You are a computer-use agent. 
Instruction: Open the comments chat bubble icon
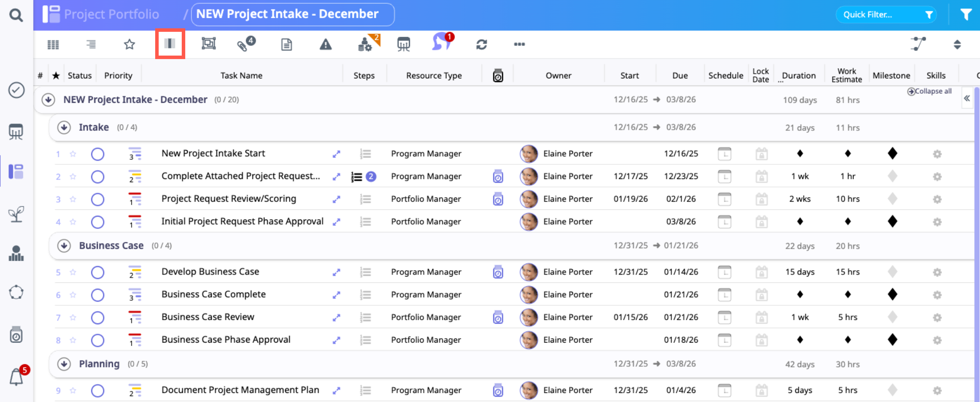(441, 43)
